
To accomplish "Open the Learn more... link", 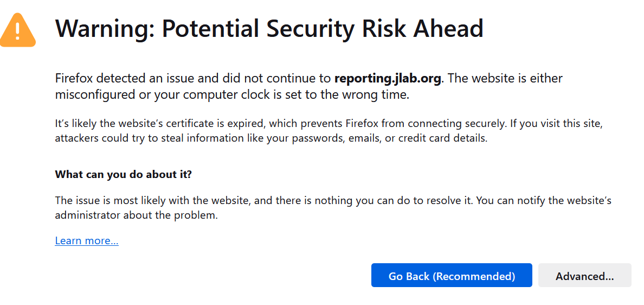I will pyautogui.click(x=87, y=240).
